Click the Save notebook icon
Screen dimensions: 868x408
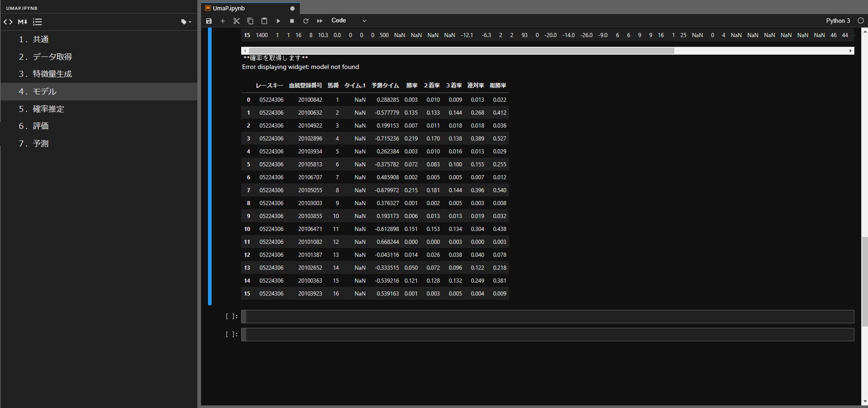(209, 21)
